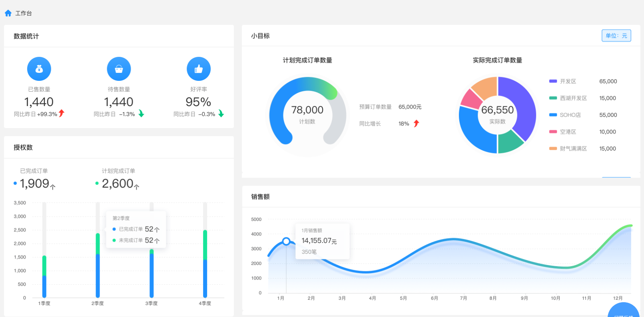Screen dimensions: 644x317
Task: Click the money bag icon above 已售数量
Action: pyautogui.click(x=39, y=69)
